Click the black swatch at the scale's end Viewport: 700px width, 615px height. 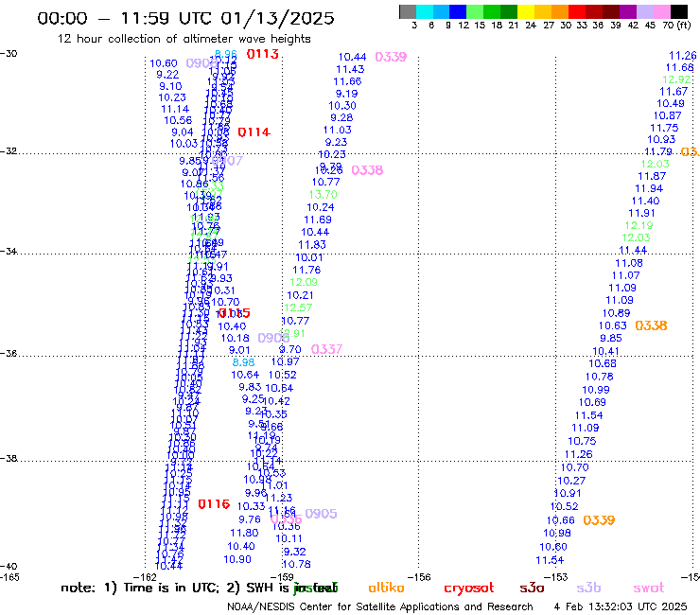(678, 11)
